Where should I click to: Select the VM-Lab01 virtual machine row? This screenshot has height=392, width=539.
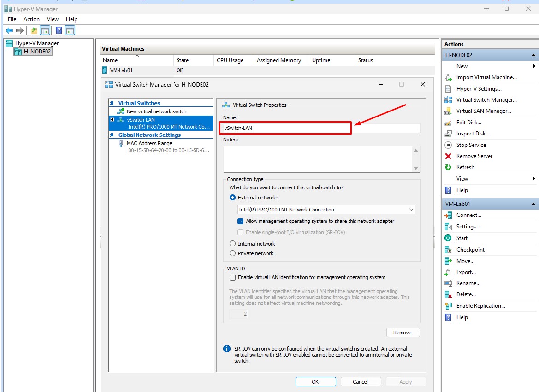tap(268, 70)
